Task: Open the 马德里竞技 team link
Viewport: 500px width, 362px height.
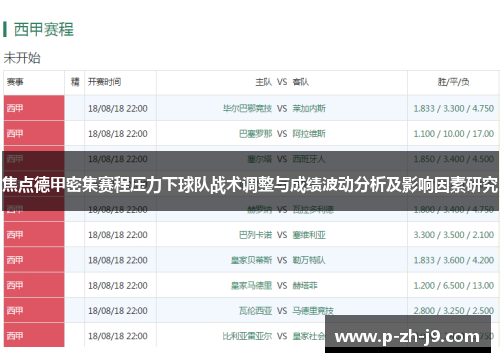Action: coord(313,311)
